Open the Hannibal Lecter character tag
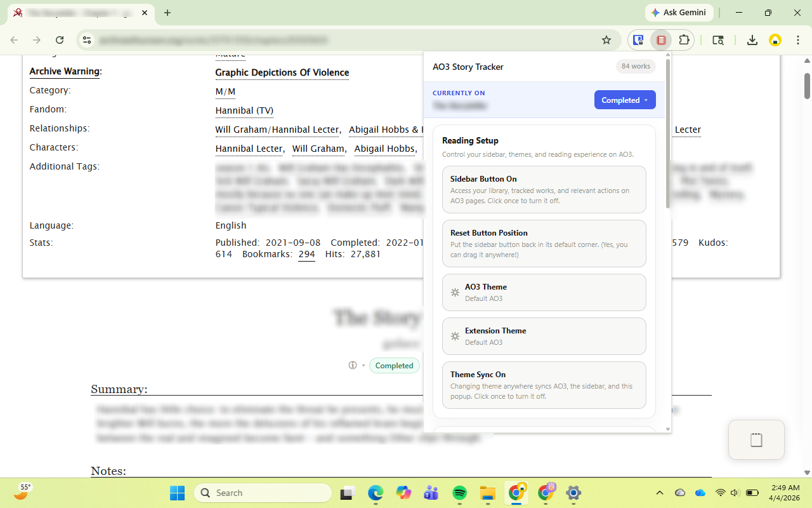The image size is (812, 508). point(249,149)
